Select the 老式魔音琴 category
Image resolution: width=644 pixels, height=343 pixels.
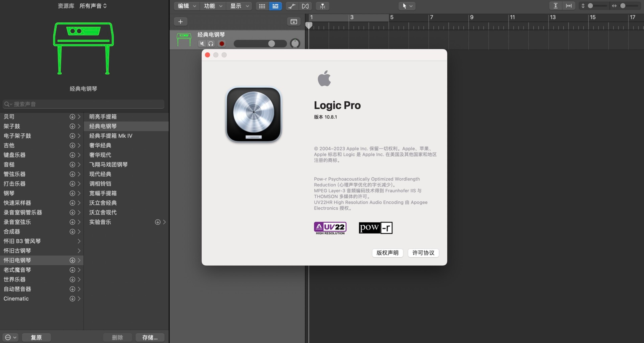[x=41, y=270]
